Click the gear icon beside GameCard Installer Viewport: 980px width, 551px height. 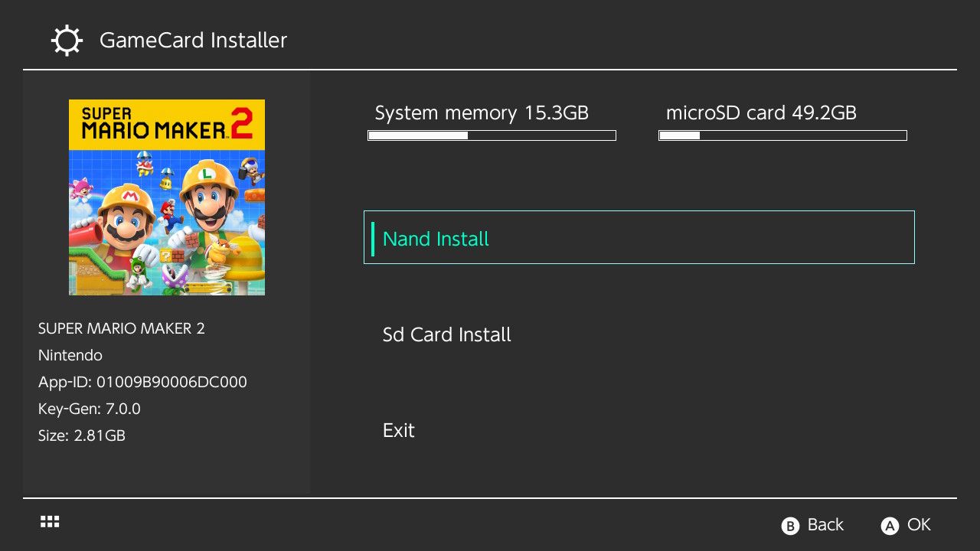tap(67, 41)
